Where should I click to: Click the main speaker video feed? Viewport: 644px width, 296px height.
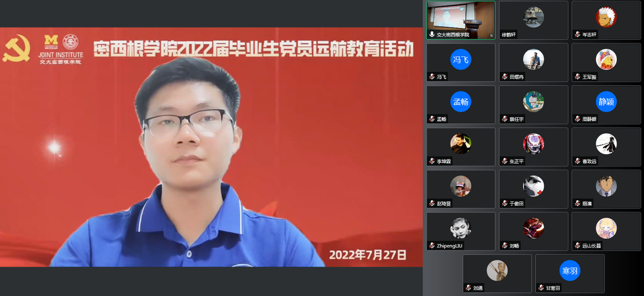pos(211,147)
